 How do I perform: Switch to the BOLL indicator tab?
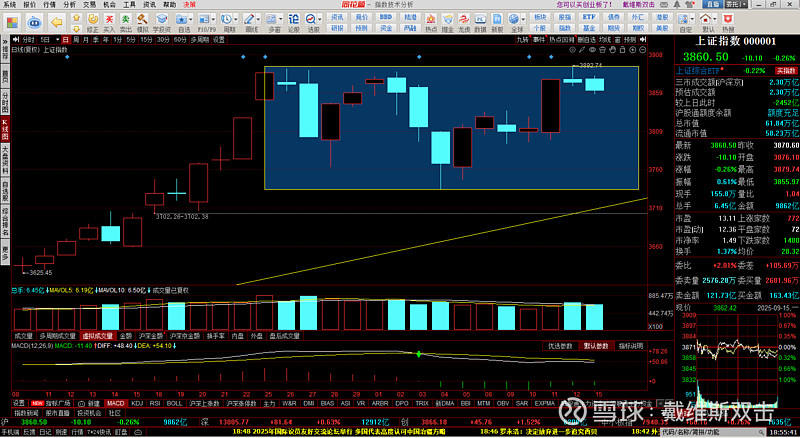(x=174, y=403)
